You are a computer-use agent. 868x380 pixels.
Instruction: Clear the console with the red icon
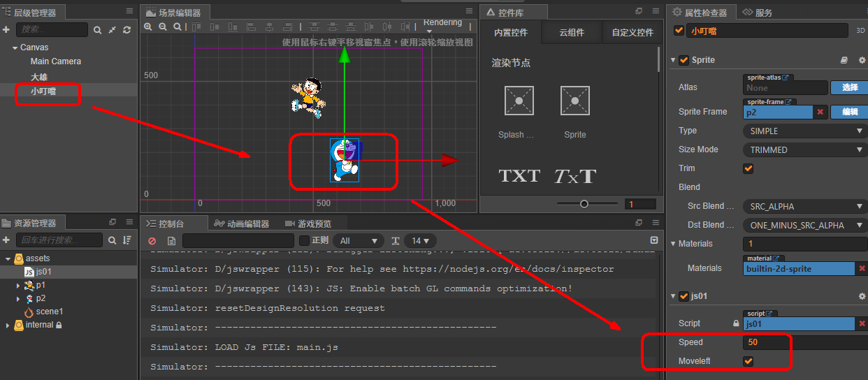[152, 240]
